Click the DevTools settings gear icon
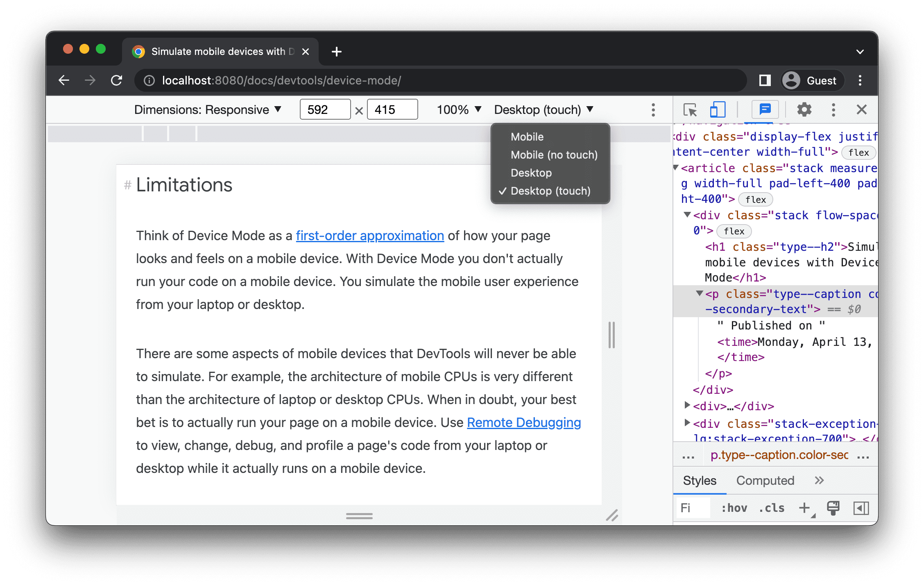924x586 pixels. pos(803,109)
